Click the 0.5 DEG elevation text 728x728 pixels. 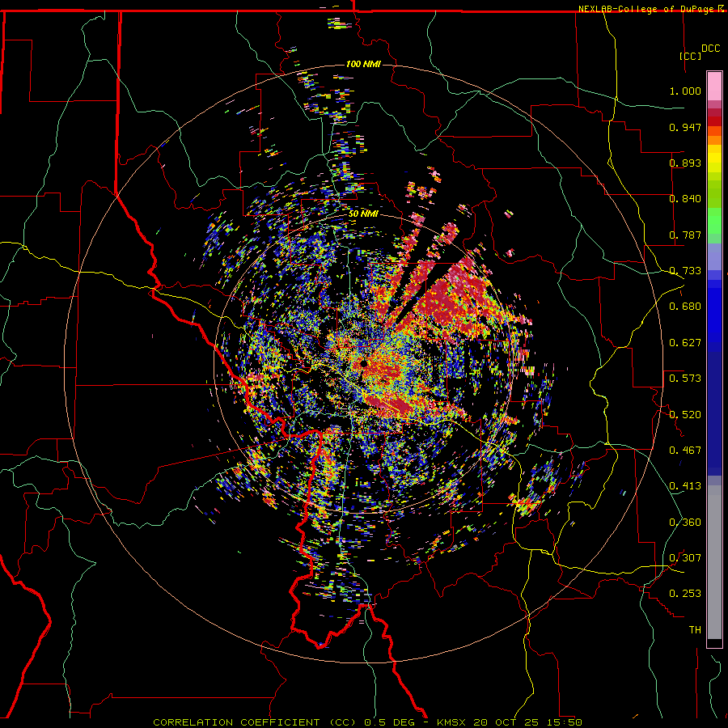tap(390, 722)
